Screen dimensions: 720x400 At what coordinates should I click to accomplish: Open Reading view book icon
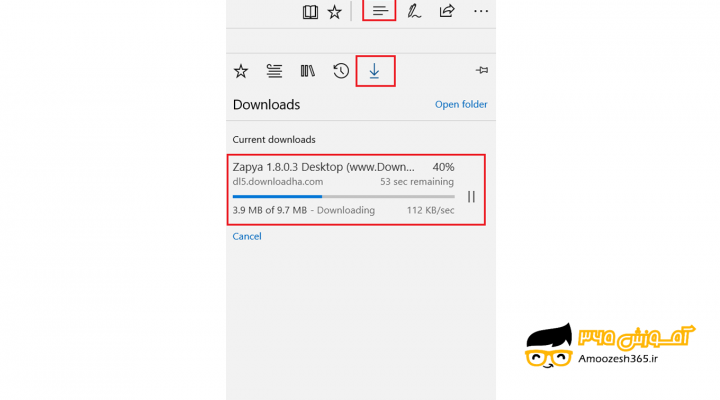coord(310,12)
